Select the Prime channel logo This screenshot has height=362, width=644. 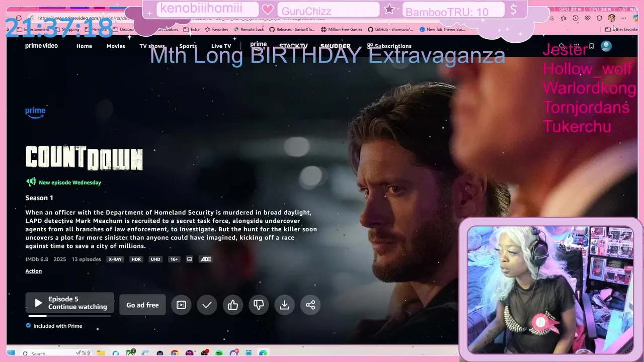coord(259,45)
